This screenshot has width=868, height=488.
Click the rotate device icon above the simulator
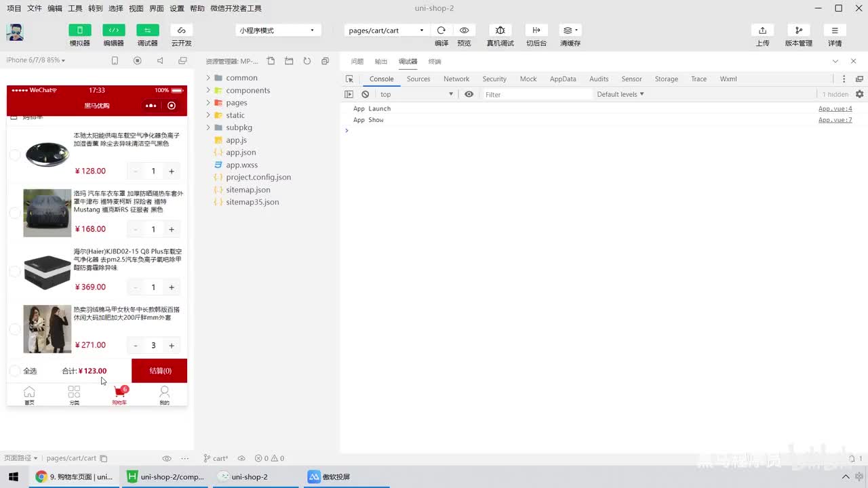(x=115, y=60)
